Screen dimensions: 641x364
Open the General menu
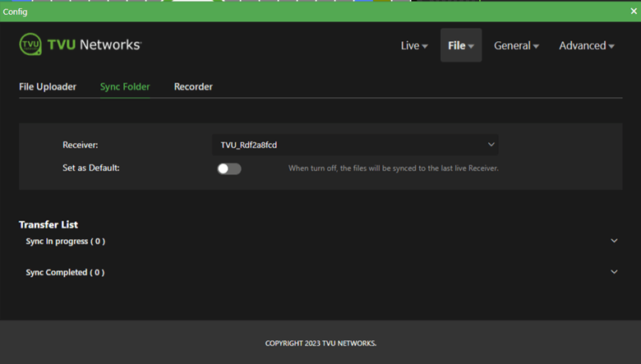coord(516,45)
